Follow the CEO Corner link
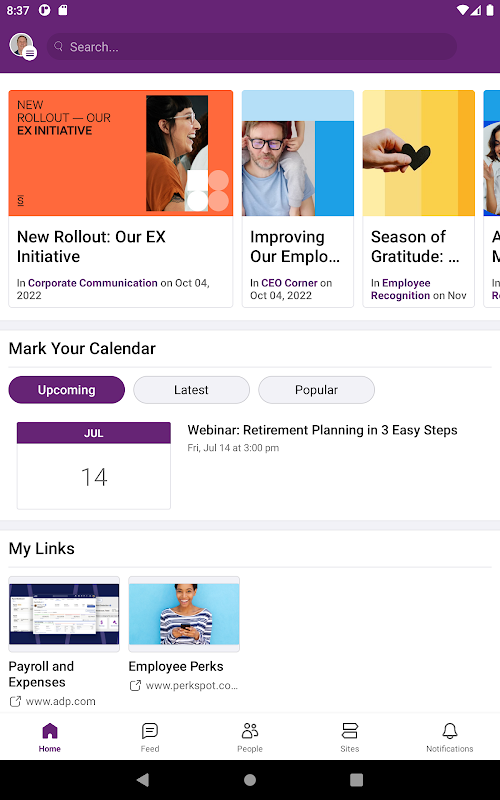Screen dimensions: 500x800 289,283
